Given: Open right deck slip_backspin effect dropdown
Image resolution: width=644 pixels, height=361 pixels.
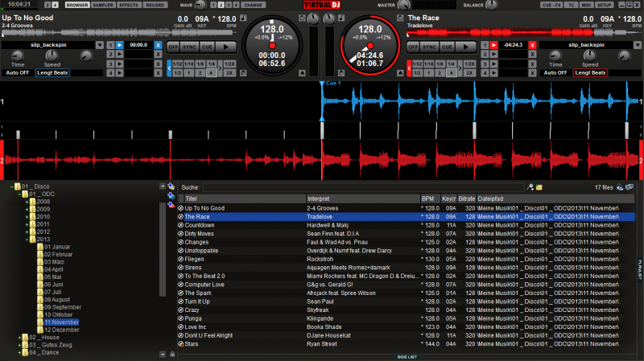Looking at the screenshot, I should click(x=637, y=45).
